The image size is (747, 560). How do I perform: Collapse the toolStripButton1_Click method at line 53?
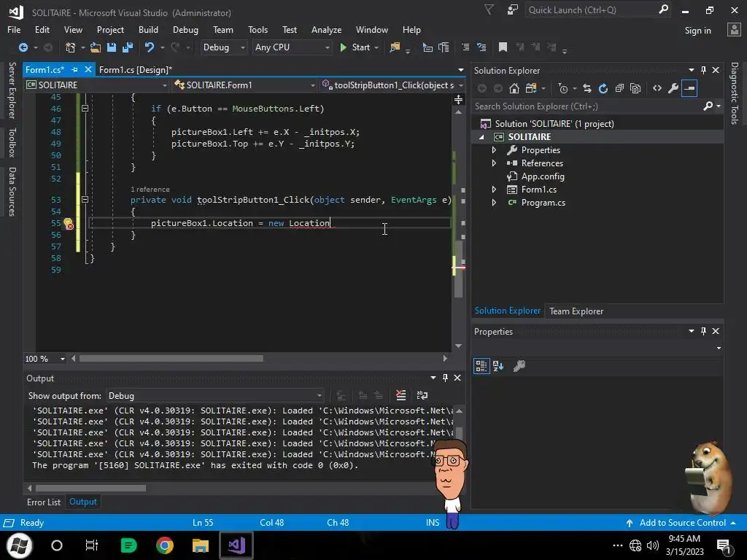point(85,200)
